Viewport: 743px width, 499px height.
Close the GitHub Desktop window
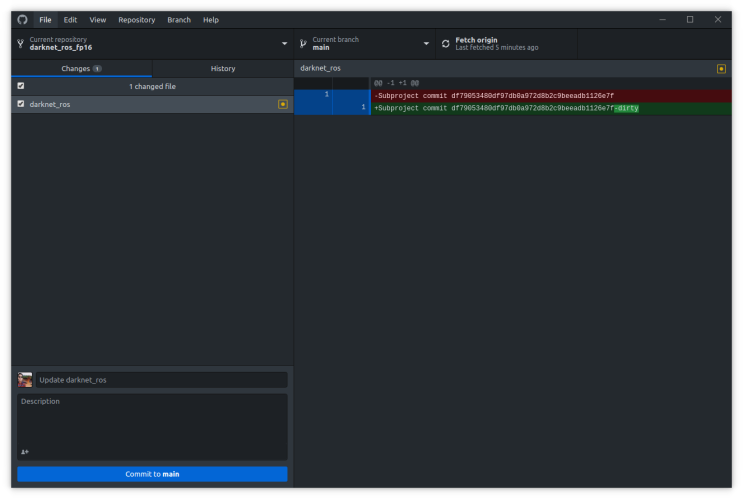click(718, 19)
